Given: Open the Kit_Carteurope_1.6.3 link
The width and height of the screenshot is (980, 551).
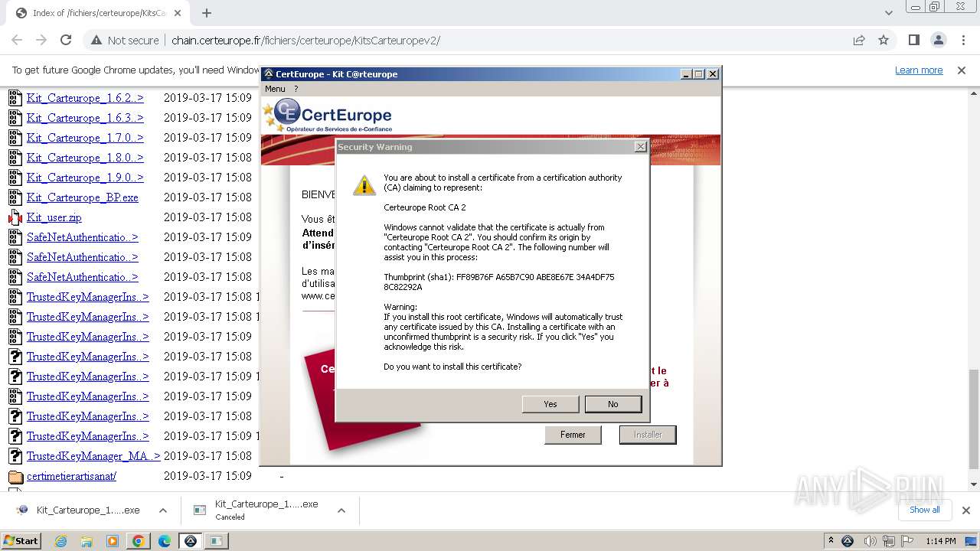Looking at the screenshot, I should click(x=85, y=118).
